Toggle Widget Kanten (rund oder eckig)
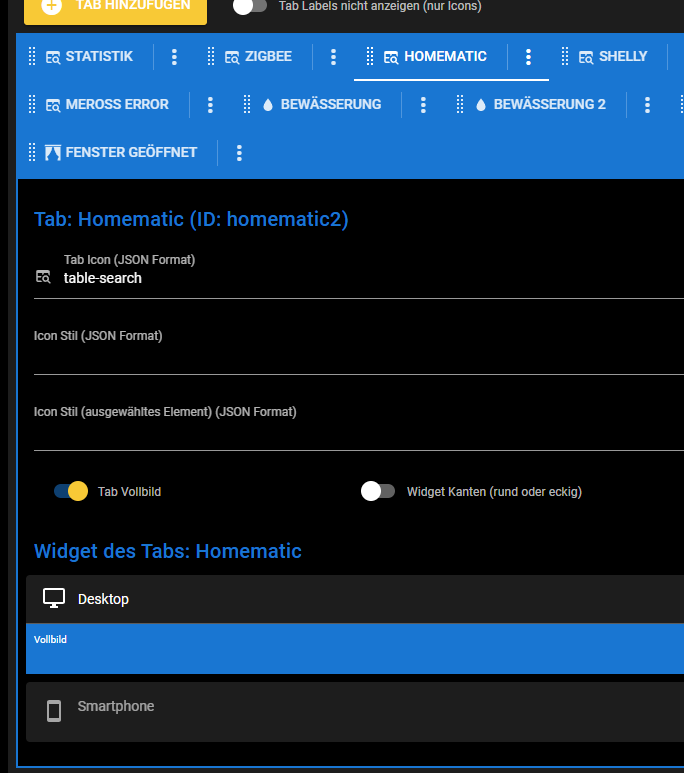This screenshot has height=773, width=684. [378, 491]
